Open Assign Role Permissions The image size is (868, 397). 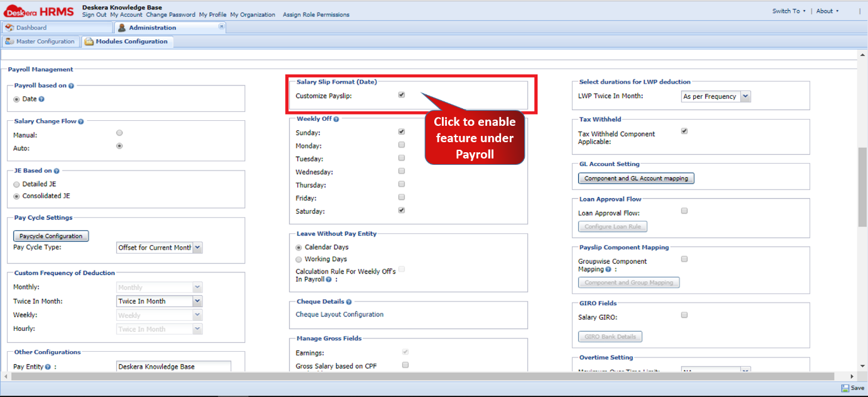click(x=316, y=14)
